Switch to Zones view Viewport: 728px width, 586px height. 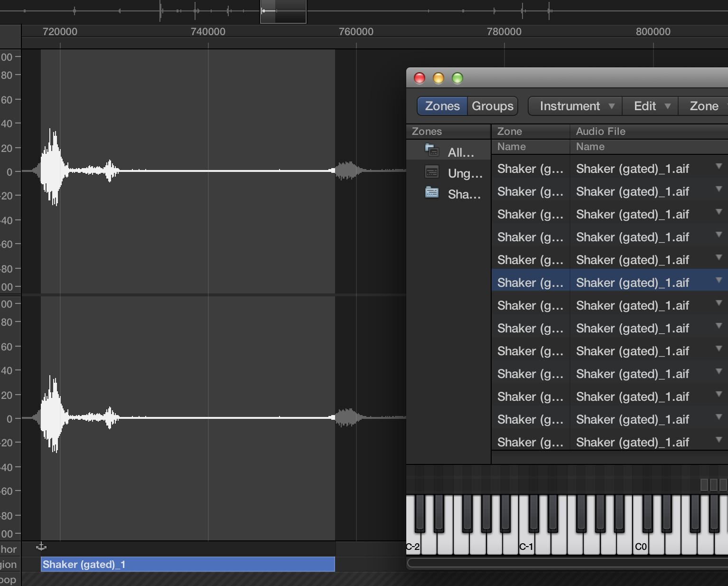pyautogui.click(x=442, y=106)
